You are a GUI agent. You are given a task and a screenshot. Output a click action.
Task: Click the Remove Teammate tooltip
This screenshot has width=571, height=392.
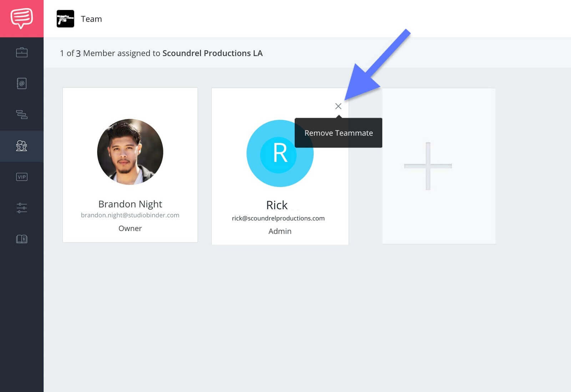(x=338, y=133)
